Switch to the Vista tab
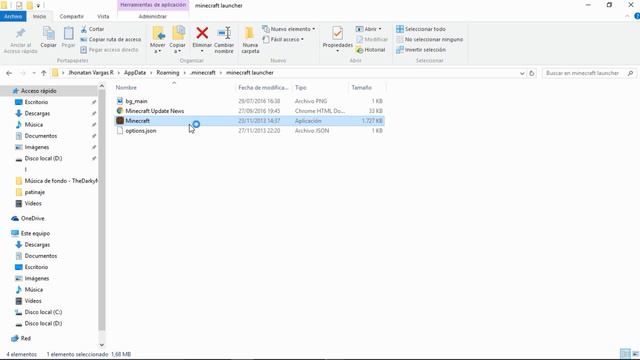Screen dimensions: 640x360 [103, 16]
